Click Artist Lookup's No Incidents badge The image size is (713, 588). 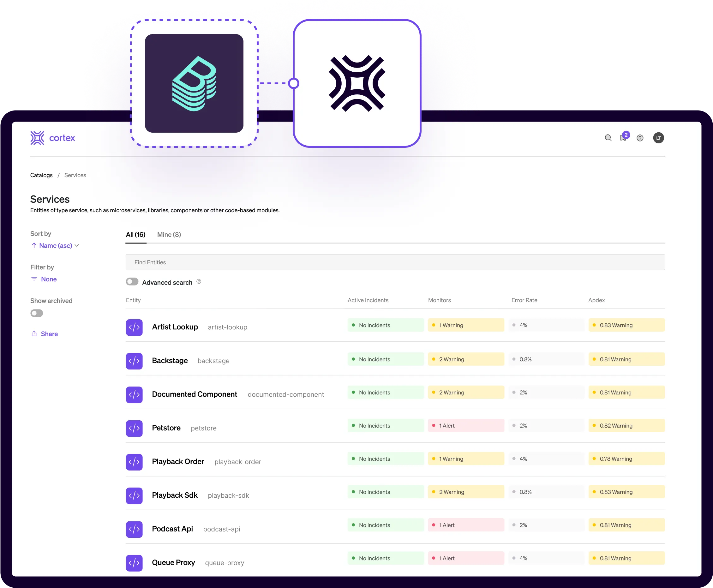coord(386,325)
